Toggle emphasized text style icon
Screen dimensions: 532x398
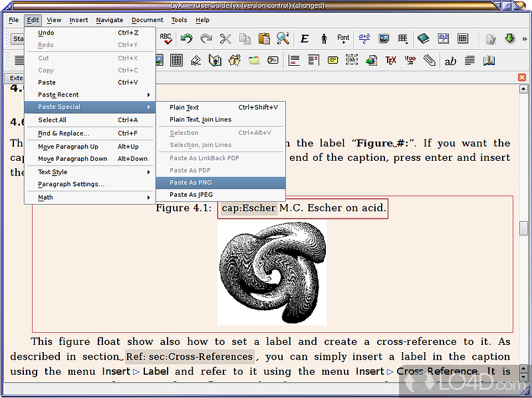click(x=305, y=39)
